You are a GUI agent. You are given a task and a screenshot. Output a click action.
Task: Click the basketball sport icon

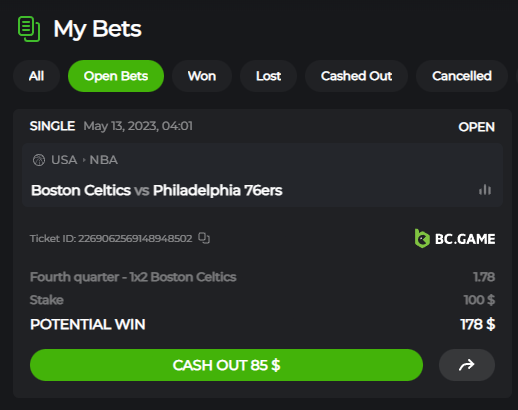(x=39, y=160)
